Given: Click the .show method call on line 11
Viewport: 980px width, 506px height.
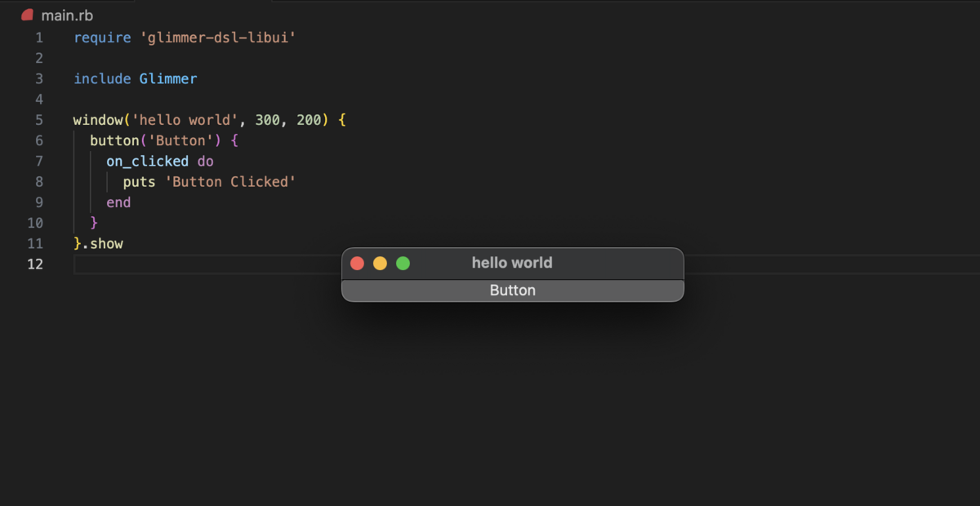Looking at the screenshot, I should (107, 243).
